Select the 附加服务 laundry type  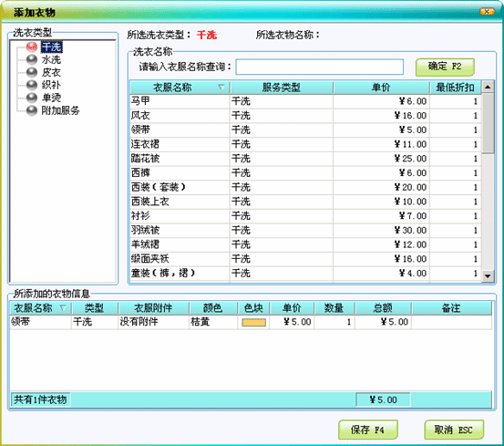tap(60, 110)
